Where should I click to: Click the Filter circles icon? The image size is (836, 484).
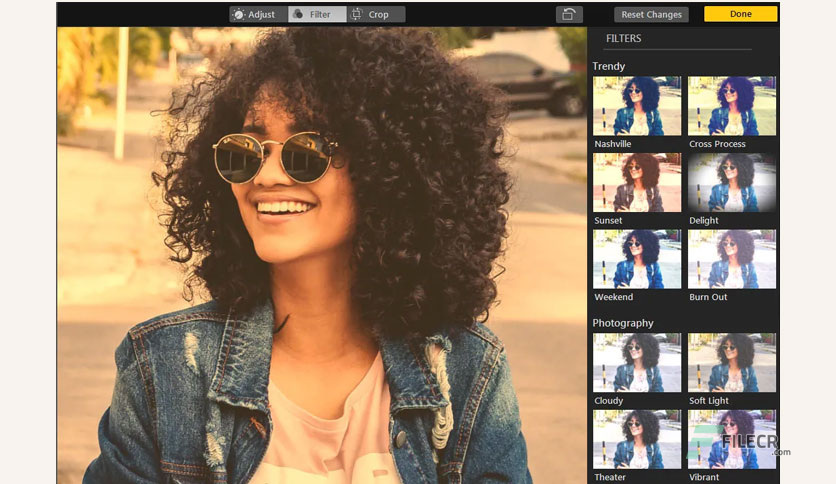pos(298,14)
